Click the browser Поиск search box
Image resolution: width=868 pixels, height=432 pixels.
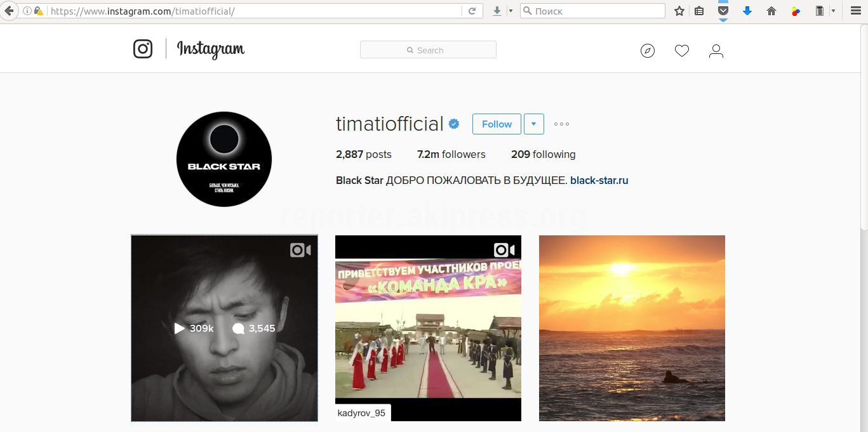tap(592, 11)
